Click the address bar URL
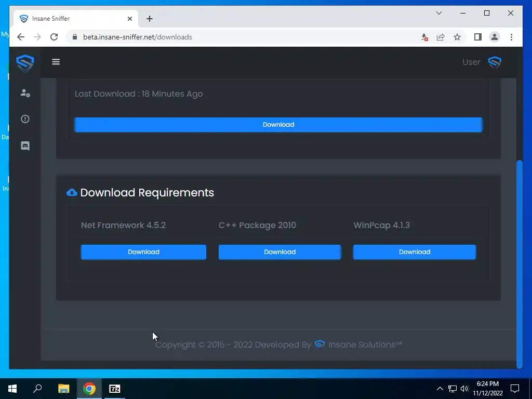The image size is (532, 399). tap(137, 37)
